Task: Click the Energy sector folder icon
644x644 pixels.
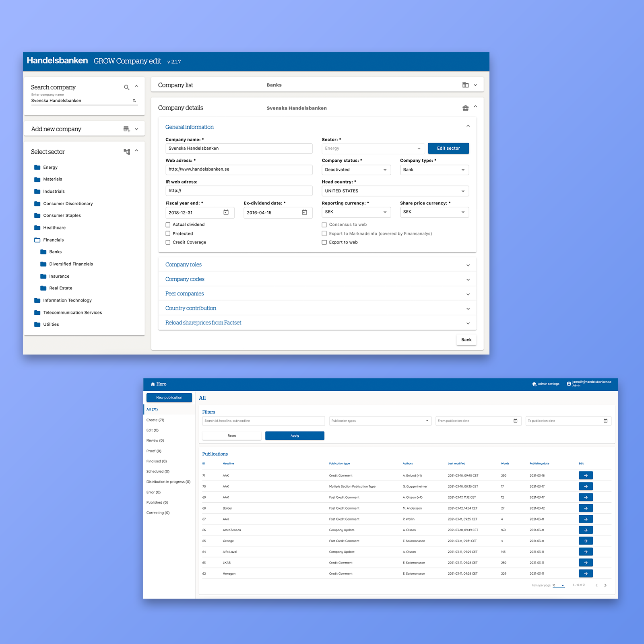Action: click(37, 167)
